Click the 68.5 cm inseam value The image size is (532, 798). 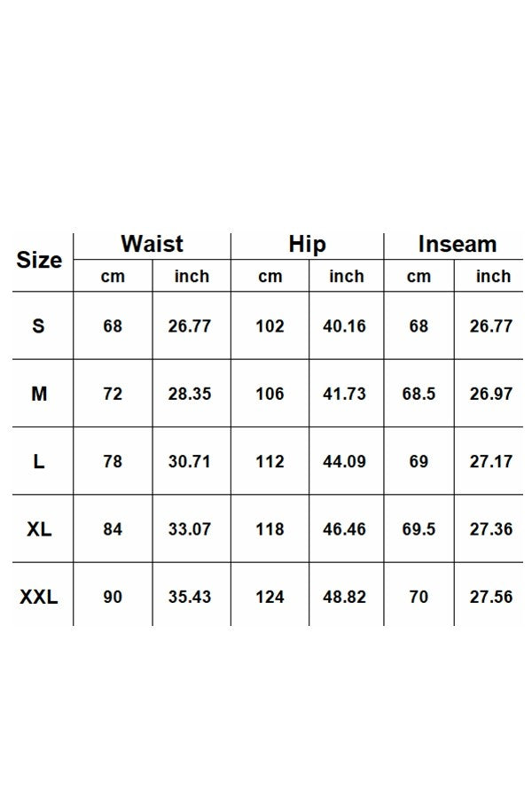419,394
